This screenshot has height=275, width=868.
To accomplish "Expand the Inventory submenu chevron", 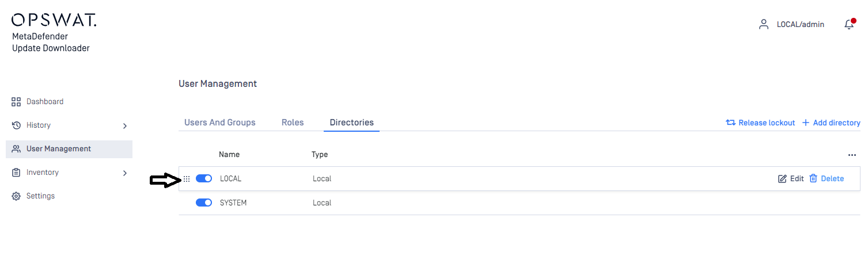I will click(x=125, y=173).
